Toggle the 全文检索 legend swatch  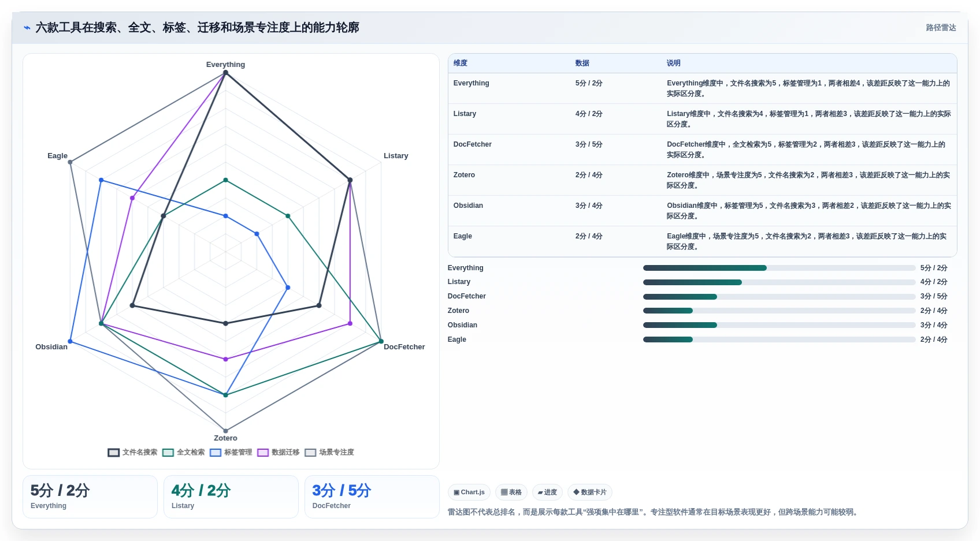click(x=168, y=453)
